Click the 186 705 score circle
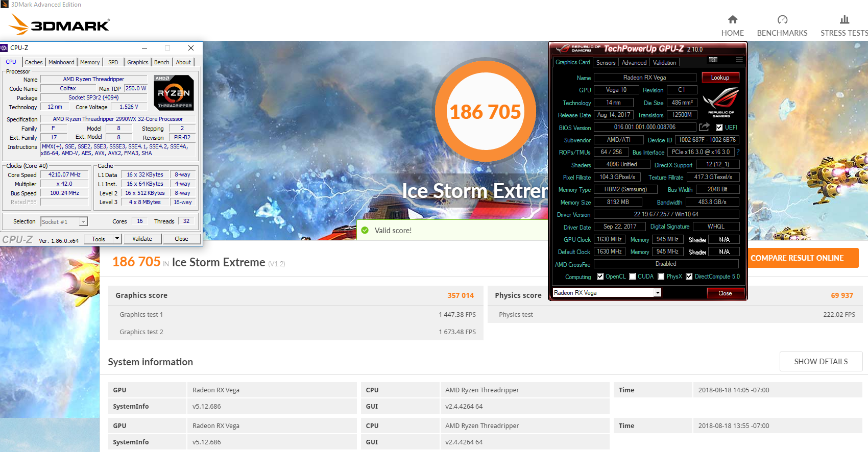 click(x=485, y=111)
